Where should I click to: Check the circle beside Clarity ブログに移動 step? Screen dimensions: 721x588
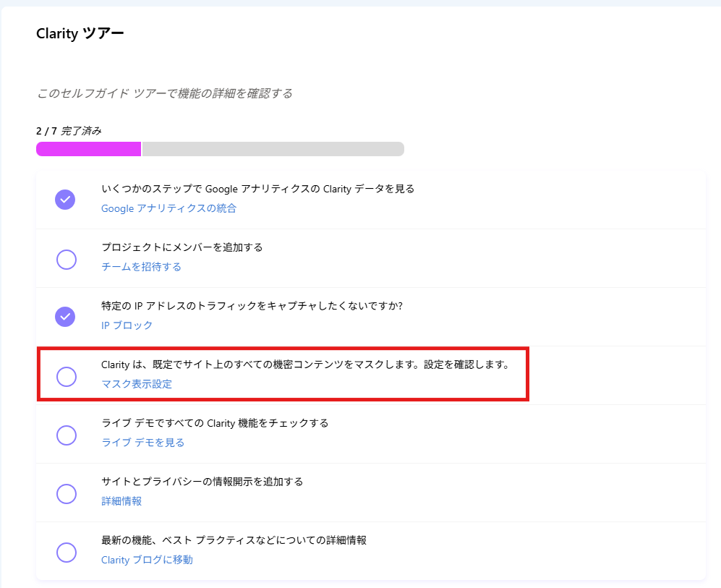(x=67, y=553)
